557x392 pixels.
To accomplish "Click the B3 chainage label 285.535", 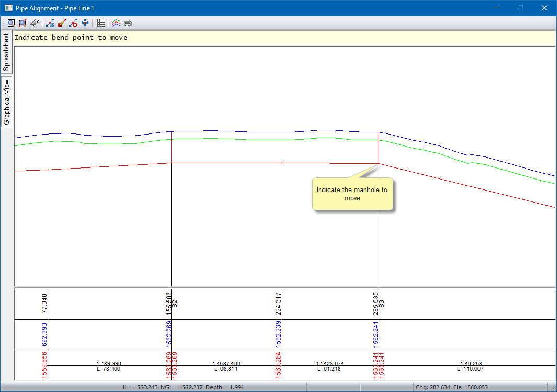I will [375, 303].
